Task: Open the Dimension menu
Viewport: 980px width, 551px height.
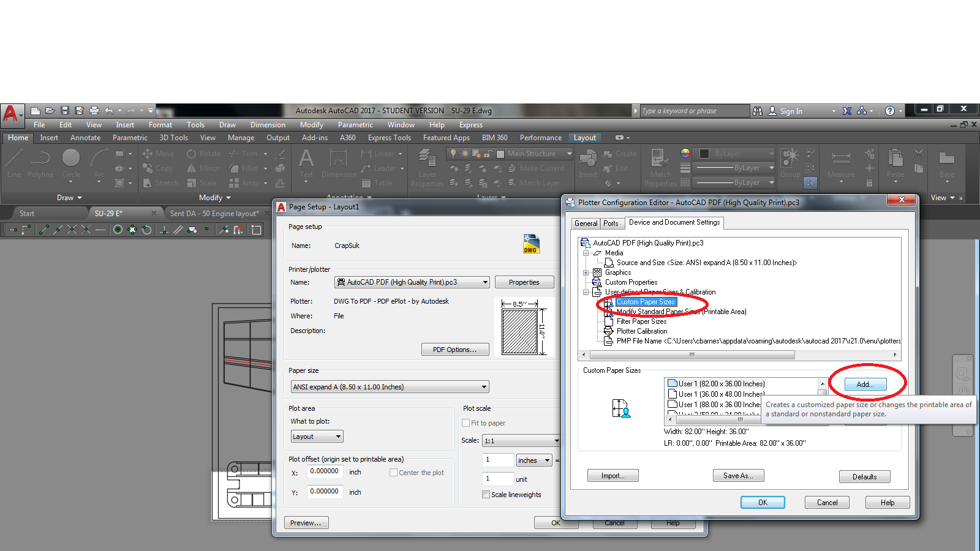Action: 268,125
